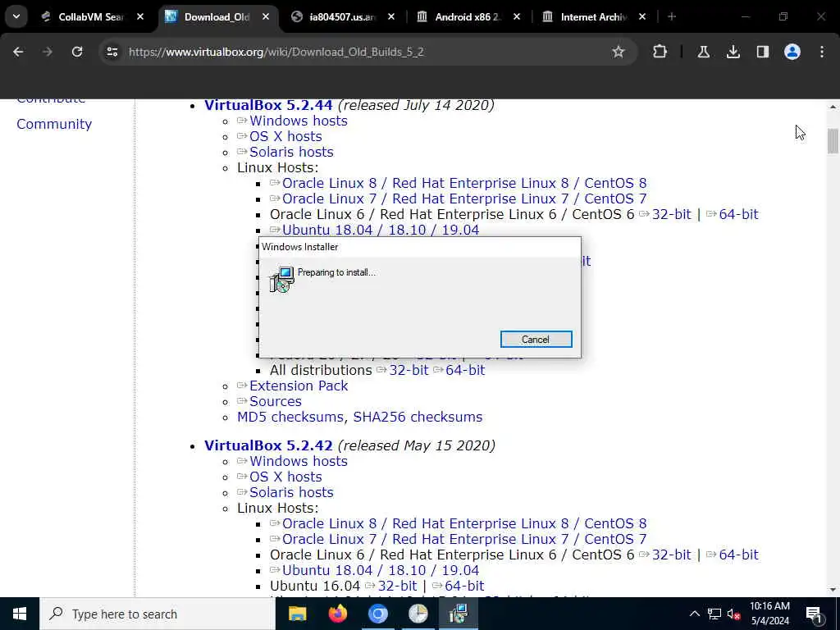The width and height of the screenshot is (840, 630).
Task: Click the page vertical scrollbar thumb
Action: [833, 141]
